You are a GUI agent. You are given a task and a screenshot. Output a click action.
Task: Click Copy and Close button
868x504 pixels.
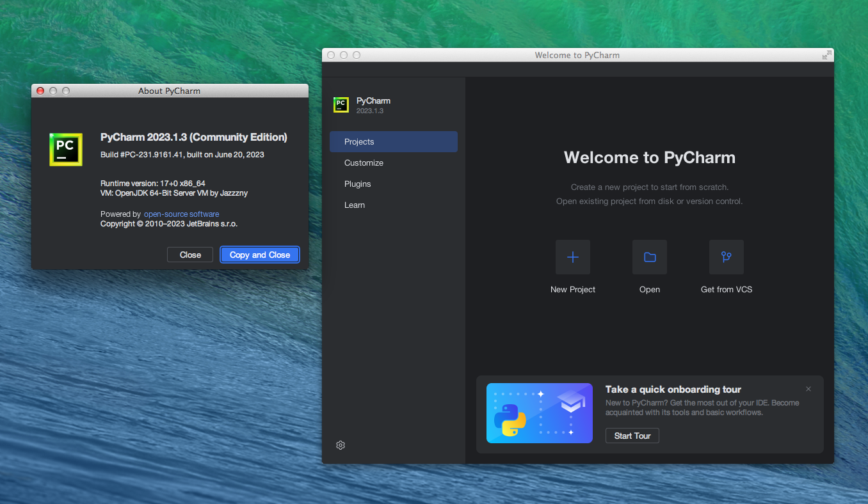point(260,255)
